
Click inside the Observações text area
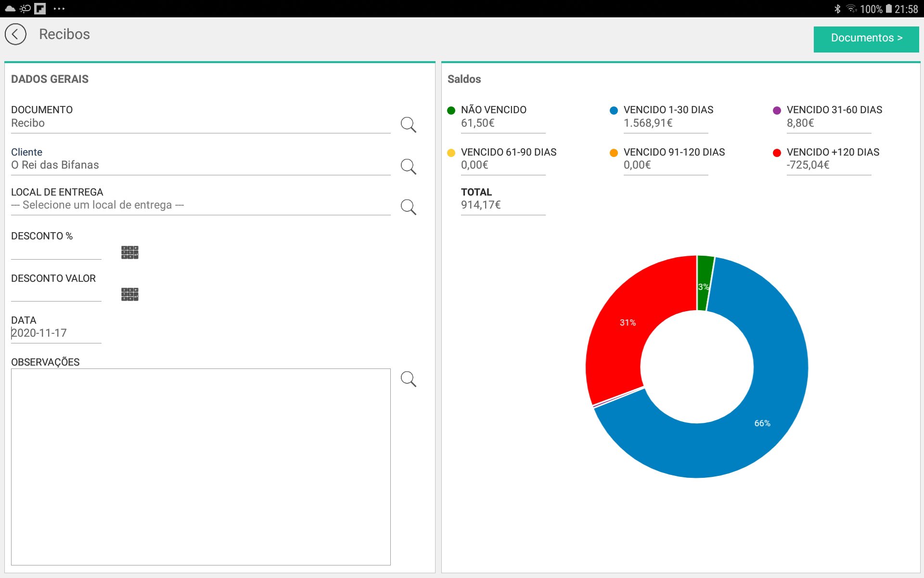200,466
